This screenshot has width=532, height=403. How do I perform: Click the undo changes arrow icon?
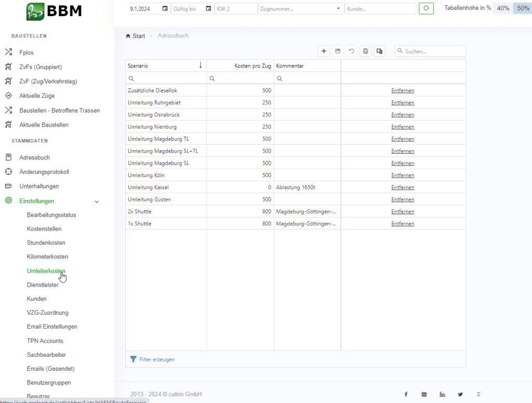point(352,51)
